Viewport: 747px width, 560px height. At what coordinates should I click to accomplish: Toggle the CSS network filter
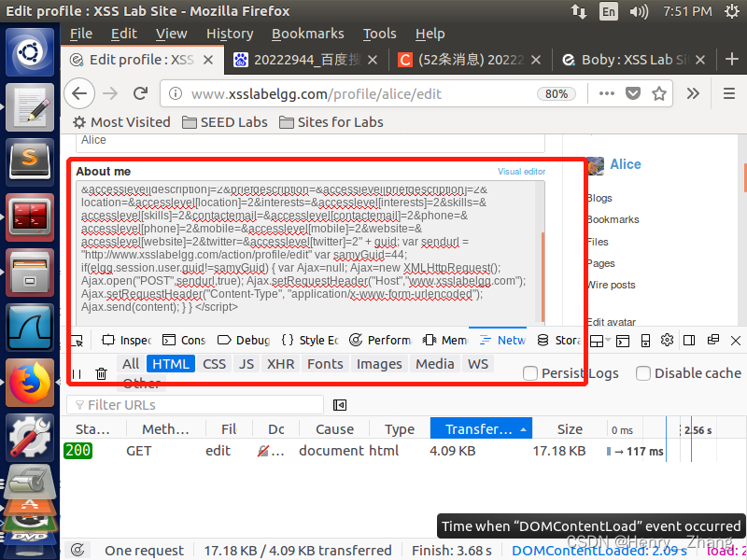tap(214, 364)
